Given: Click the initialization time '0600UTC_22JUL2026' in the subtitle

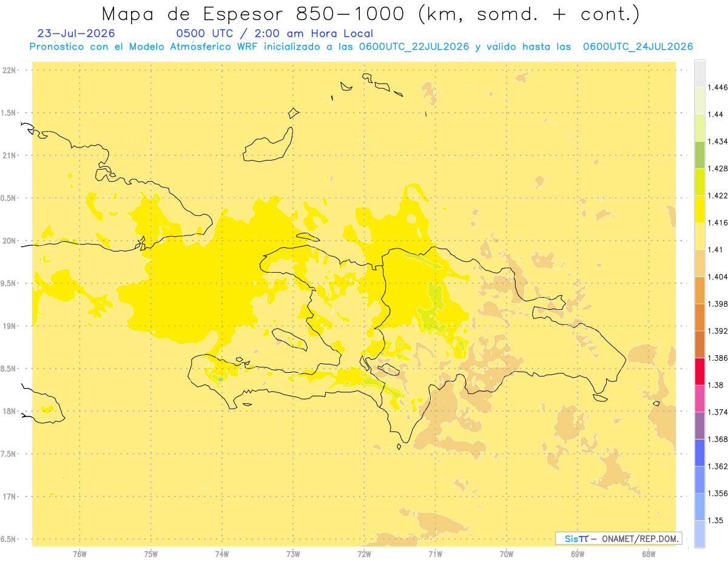Looking at the screenshot, I should coord(414,47).
